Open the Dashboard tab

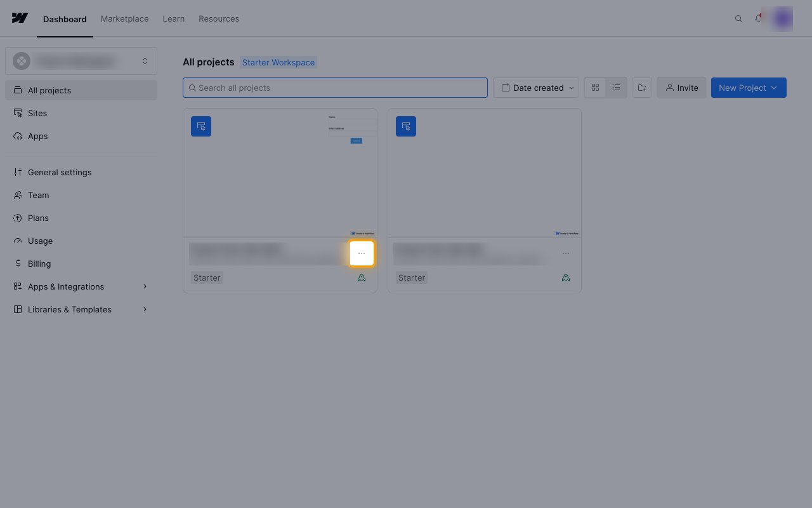point(65,19)
